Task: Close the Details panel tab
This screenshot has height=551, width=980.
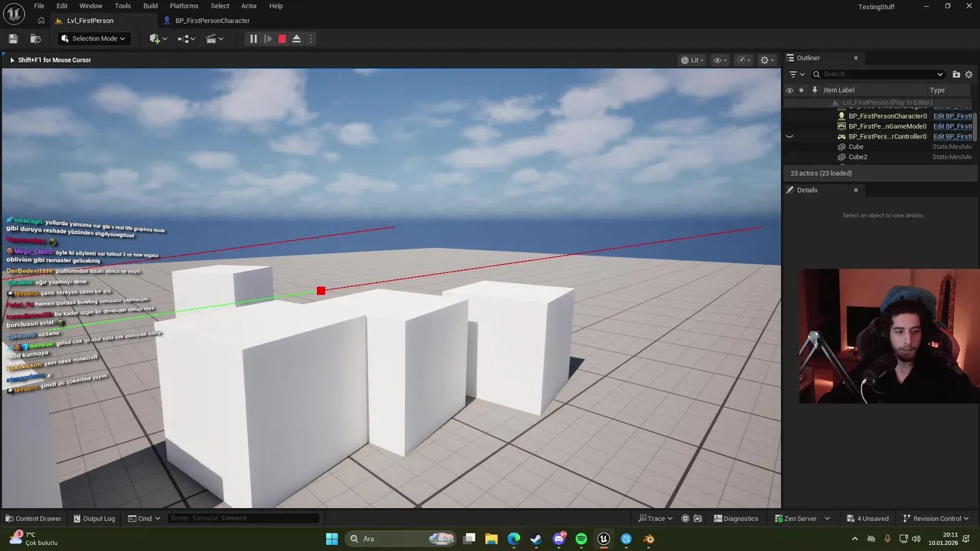Action: click(856, 190)
